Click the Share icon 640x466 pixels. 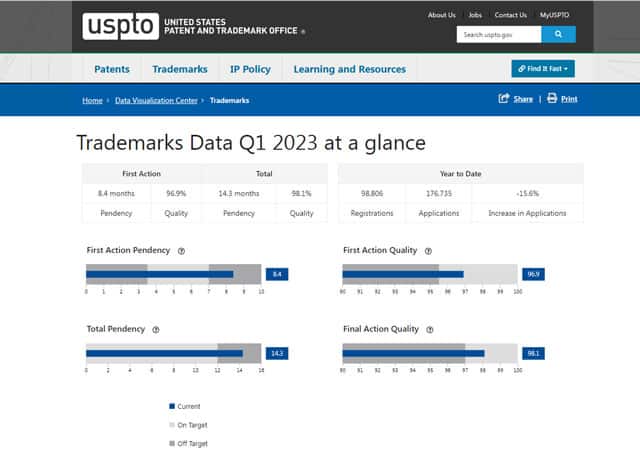(505, 99)
